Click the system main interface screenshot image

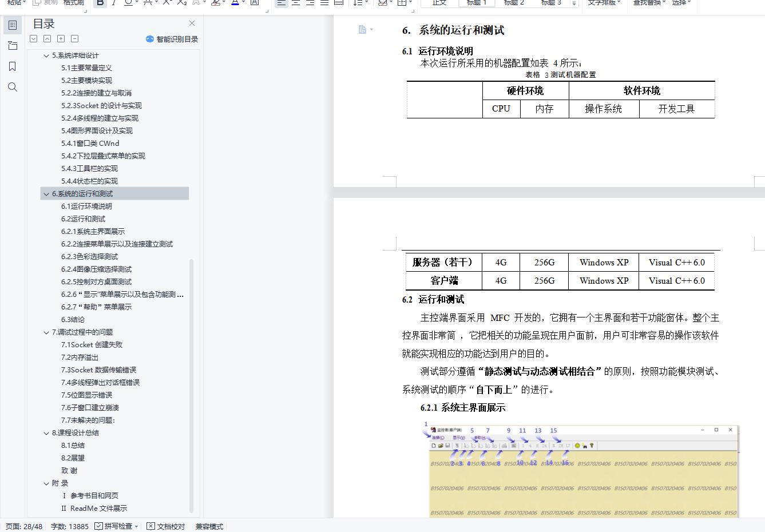(584, 471)
